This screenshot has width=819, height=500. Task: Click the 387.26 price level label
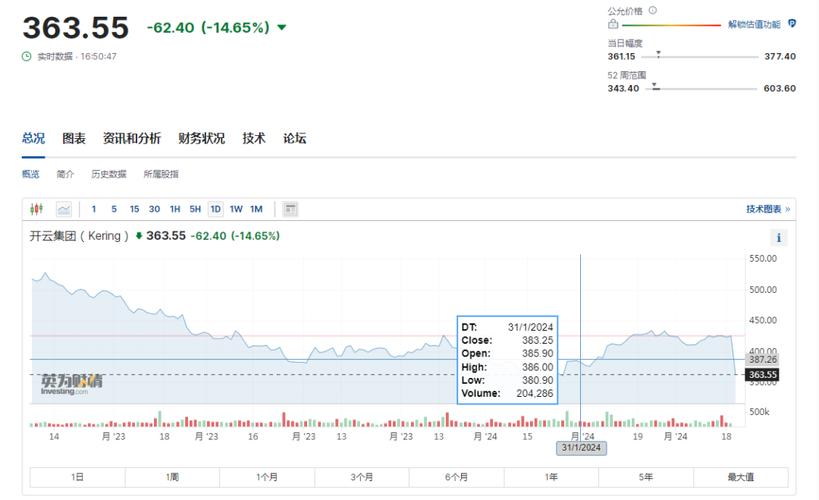coord(763,359)
